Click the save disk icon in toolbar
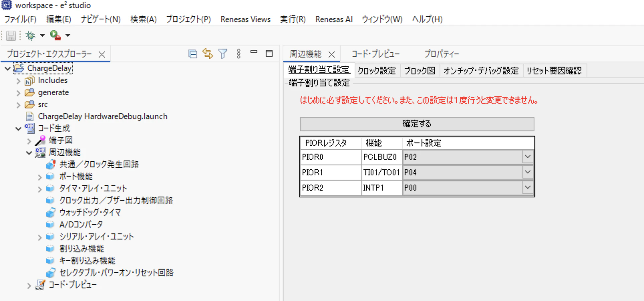The image size is (644, 301). point(11,35)
